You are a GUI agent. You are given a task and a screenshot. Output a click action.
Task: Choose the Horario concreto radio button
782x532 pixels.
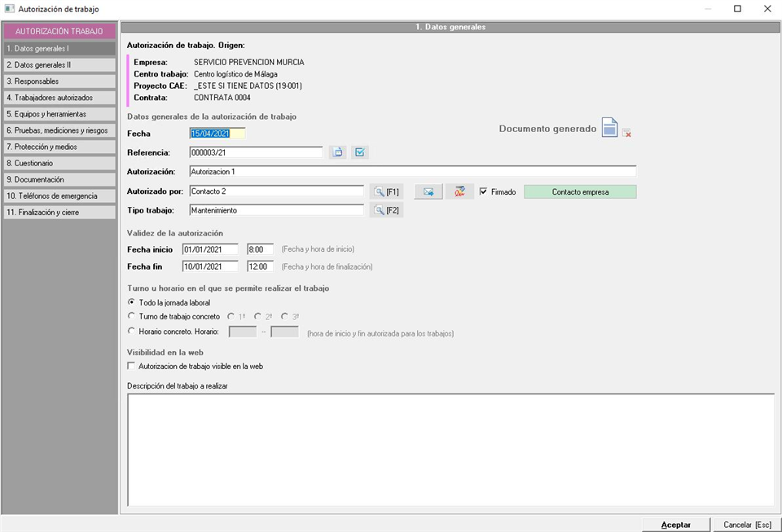(x=133, y=332)
